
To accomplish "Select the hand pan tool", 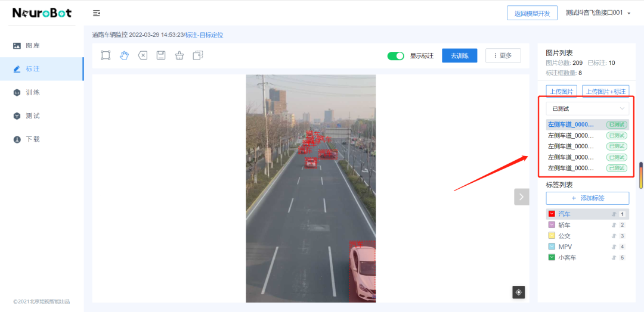I will coord(124,55).
